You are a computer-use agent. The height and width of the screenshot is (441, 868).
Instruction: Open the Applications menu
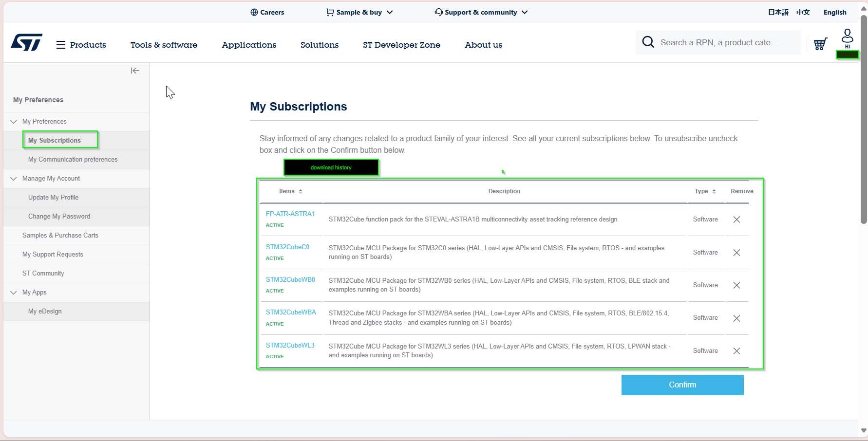click(x=249, y=45)
